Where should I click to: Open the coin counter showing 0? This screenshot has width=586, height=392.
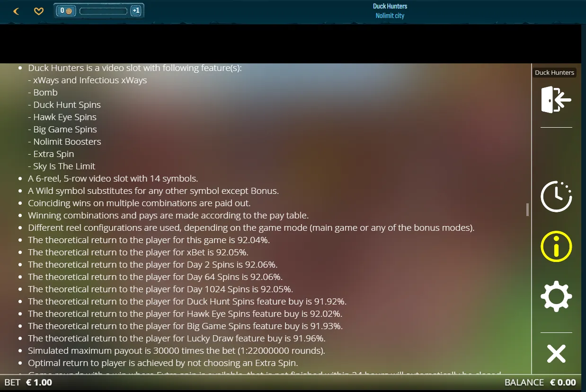[x=66, y=11]
